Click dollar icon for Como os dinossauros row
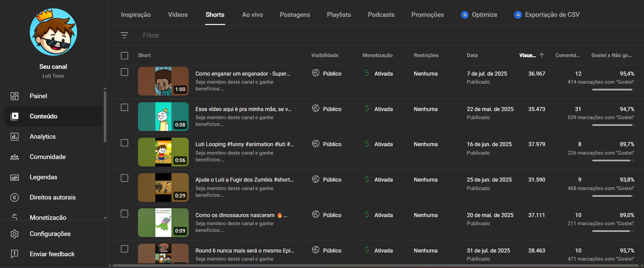 367,215
